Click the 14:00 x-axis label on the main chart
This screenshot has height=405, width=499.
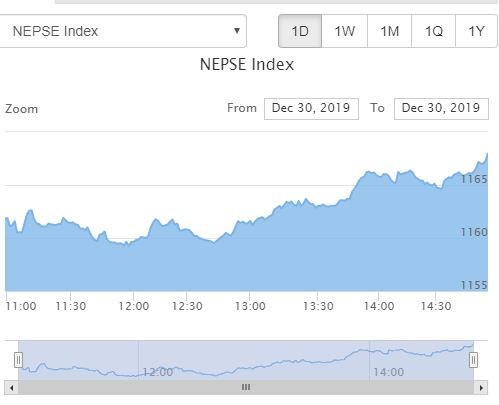click(x=379, y=306)
